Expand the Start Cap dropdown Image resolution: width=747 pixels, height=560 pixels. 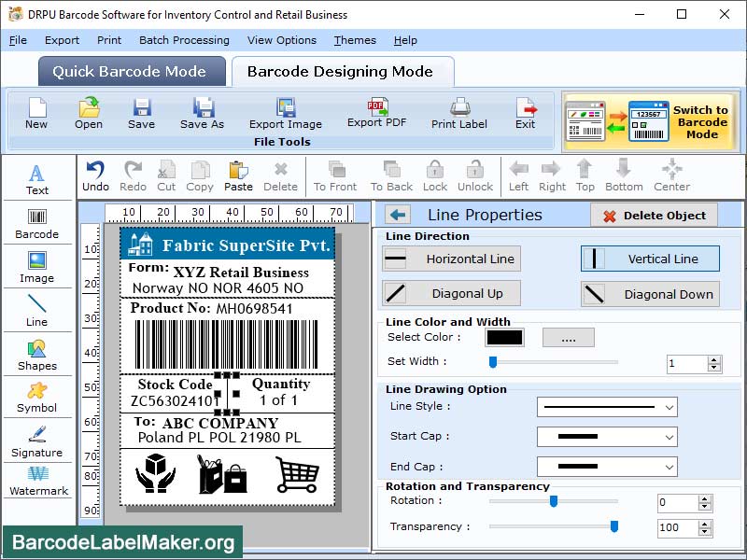point(607,437)
